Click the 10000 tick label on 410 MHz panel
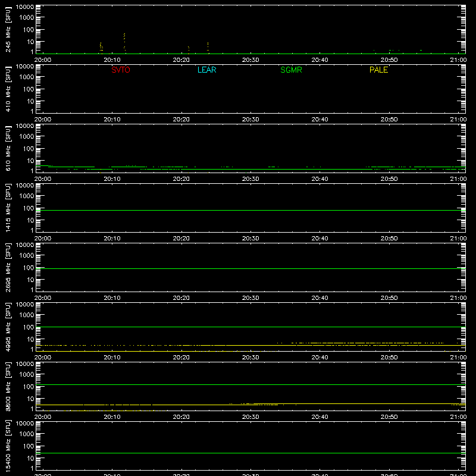 point(25,67)
